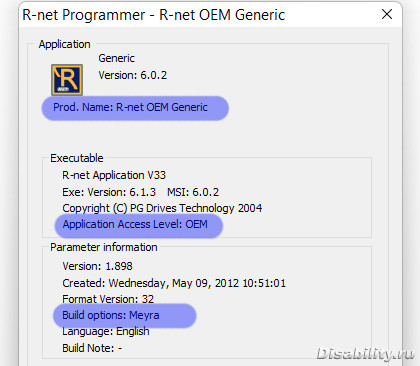Close the R-net Programmer about dialog

click(x=387, y=14)
